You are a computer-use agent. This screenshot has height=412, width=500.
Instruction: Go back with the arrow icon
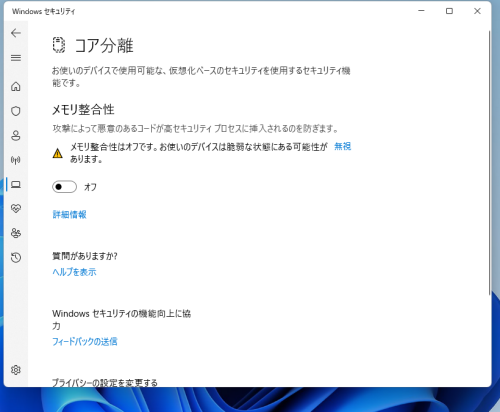pos(16,33)
